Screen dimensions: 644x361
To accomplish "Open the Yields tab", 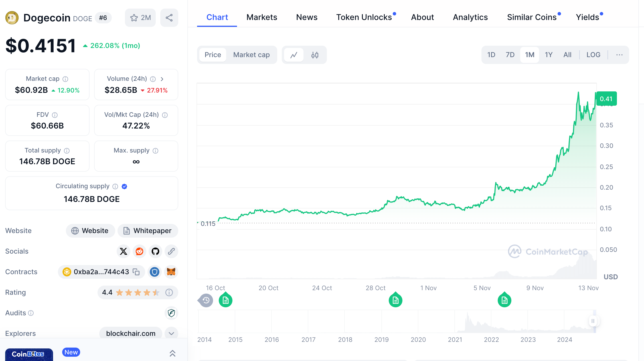I will coord(588,17).
